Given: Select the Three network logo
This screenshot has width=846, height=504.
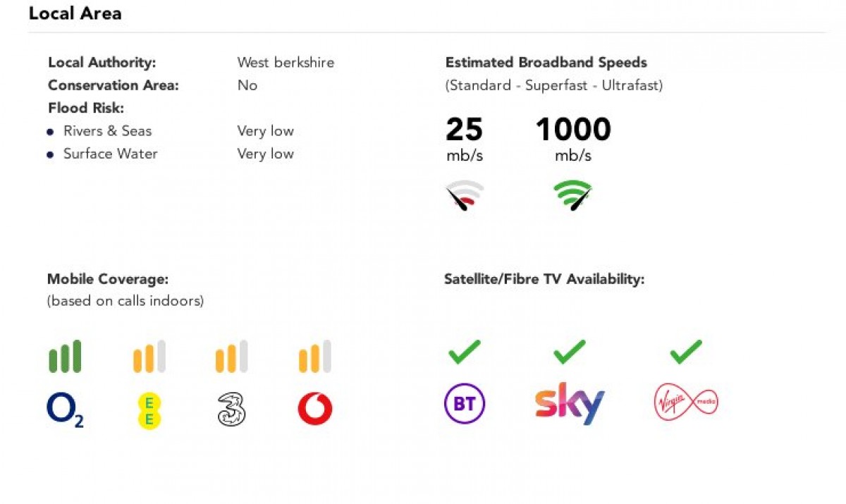Looking at the screenshot, I should 231,410.
